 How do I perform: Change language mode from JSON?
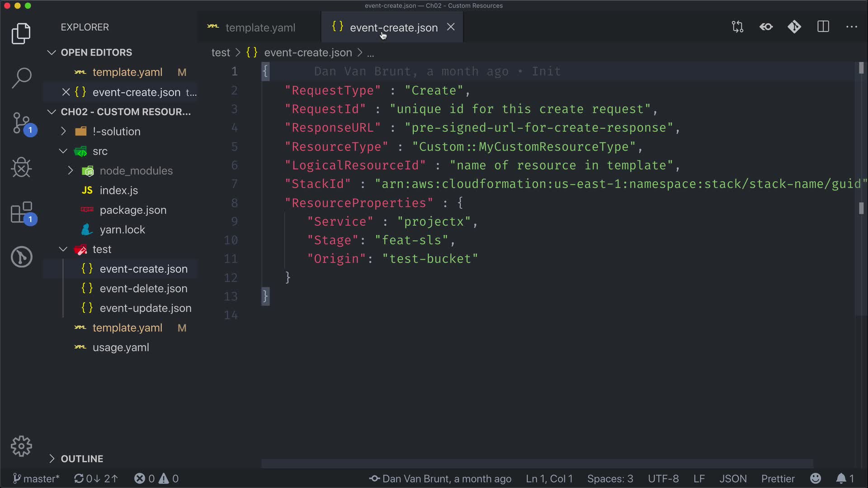(732, 479)
